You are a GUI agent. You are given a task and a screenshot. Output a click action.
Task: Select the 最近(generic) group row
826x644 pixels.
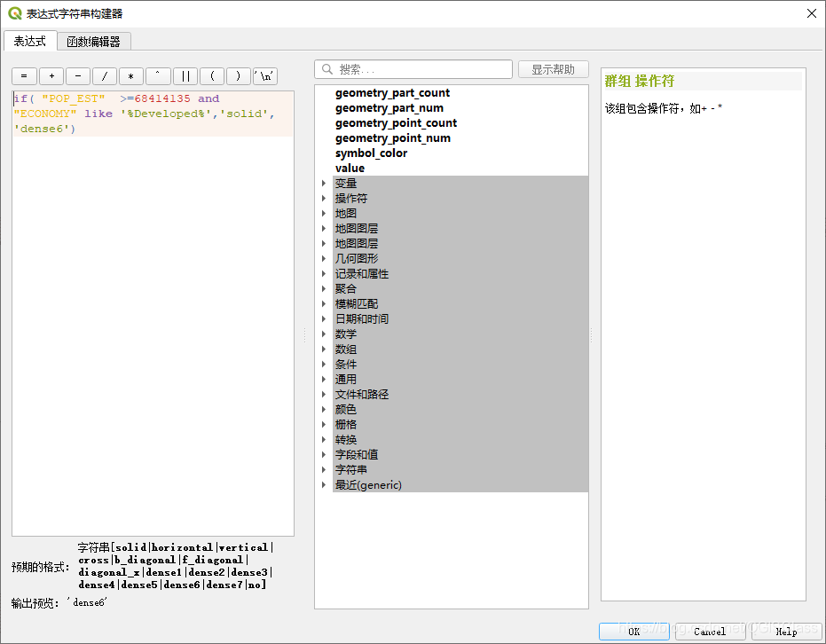pos(460,485)
